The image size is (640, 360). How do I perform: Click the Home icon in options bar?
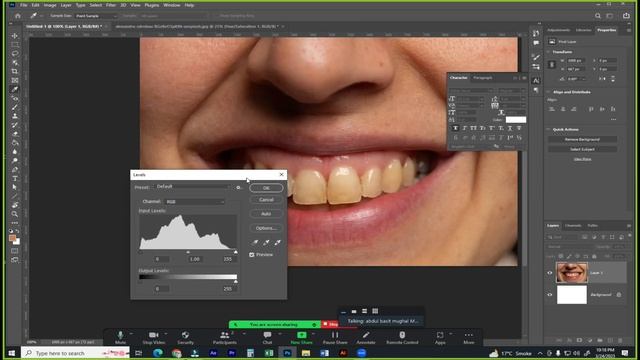[18, 16]
